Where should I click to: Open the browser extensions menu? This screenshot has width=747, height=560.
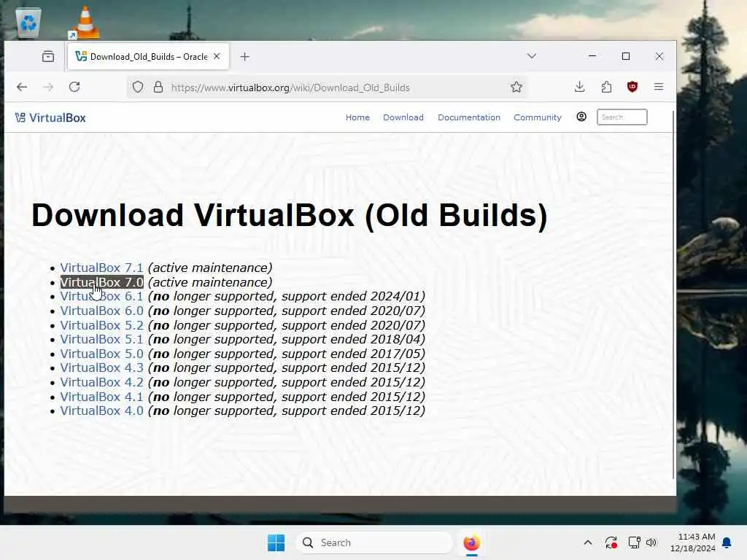(x=606, y=87)
